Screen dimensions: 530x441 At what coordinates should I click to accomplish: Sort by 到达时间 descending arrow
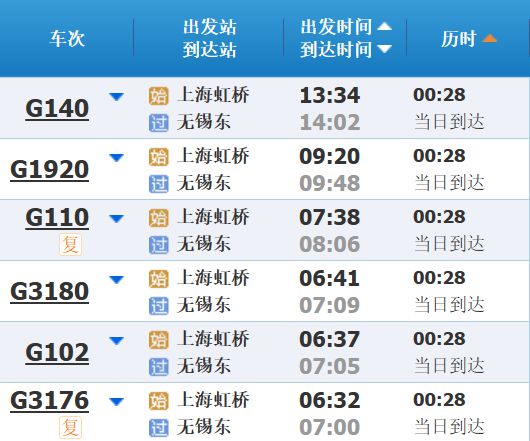385,49
